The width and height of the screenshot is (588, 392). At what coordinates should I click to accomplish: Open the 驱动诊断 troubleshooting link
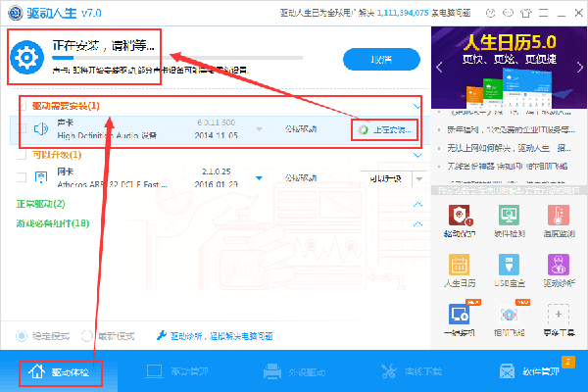pyautogui.click(x=221, y=336)
